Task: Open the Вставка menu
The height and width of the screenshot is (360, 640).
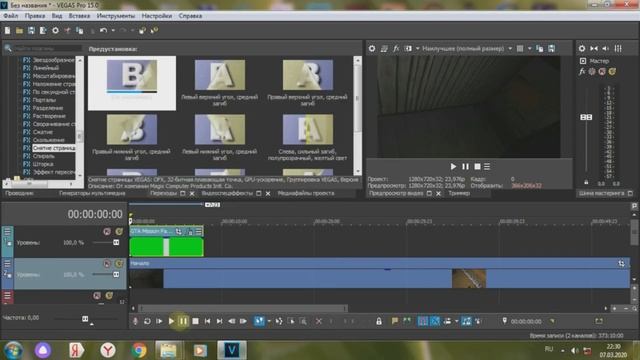Action: click(x=79, y=16)
